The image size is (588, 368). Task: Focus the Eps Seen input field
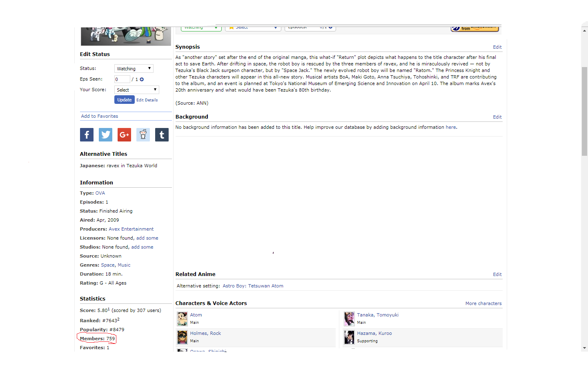pyautogui.click(x=122, y=79)
